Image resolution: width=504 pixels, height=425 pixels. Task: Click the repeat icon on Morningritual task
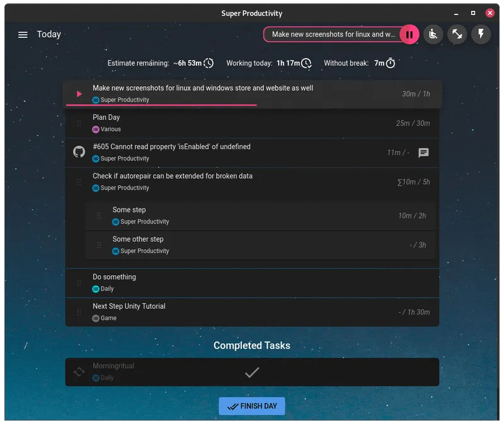point(79,372)
